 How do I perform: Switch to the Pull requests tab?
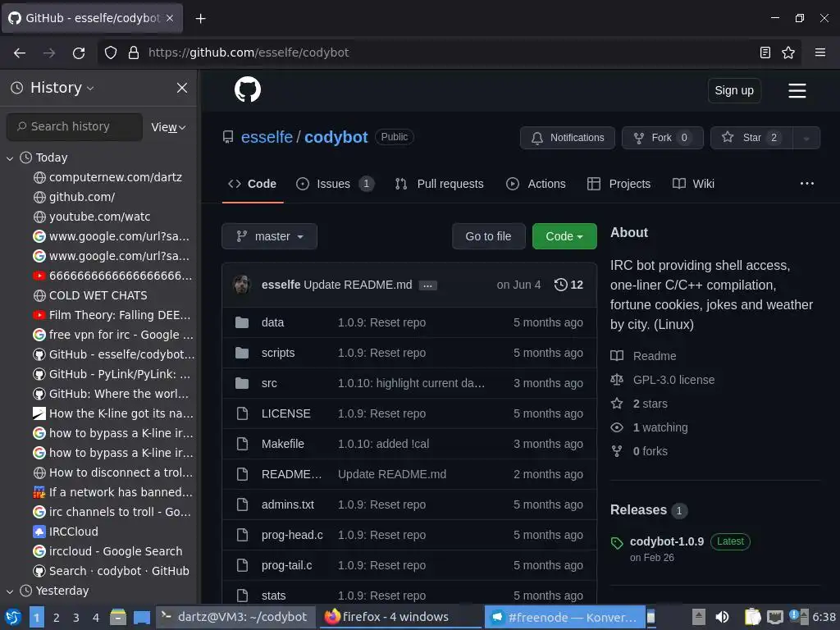440,184
